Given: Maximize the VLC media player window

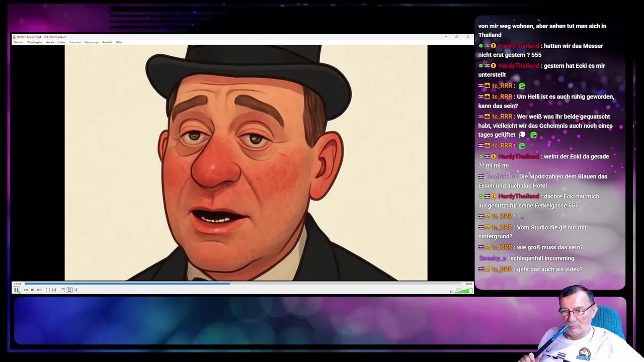Looking at the screenshot, I should [x=457, y=37].
